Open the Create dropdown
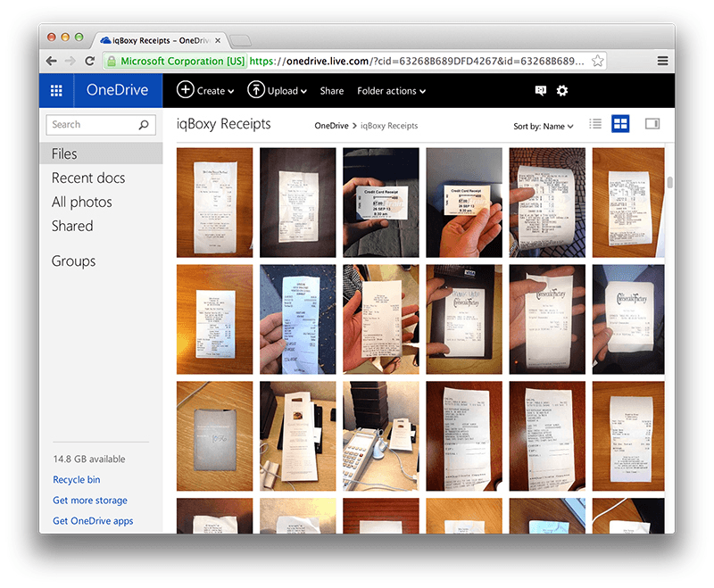 coord(206,90)
